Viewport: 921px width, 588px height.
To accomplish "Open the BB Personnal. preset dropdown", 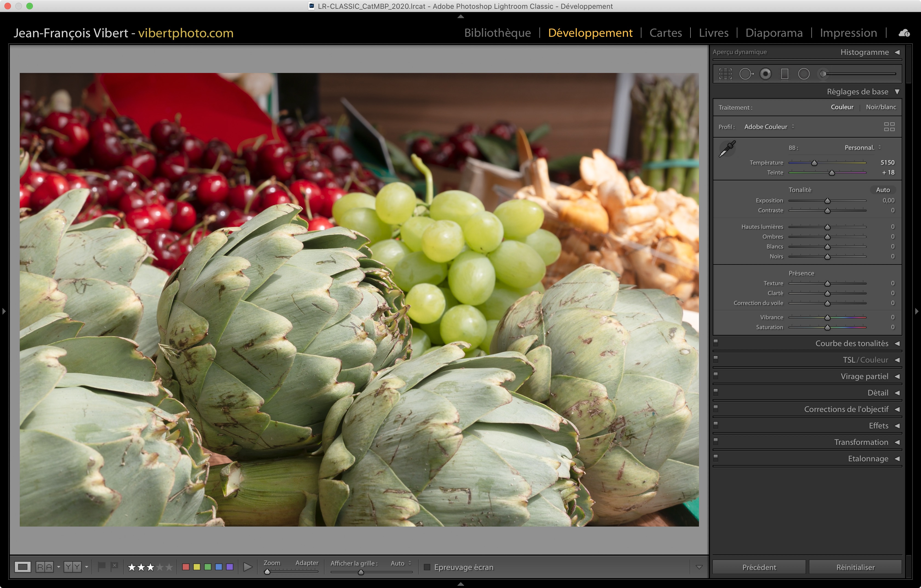I will [863, 148].
